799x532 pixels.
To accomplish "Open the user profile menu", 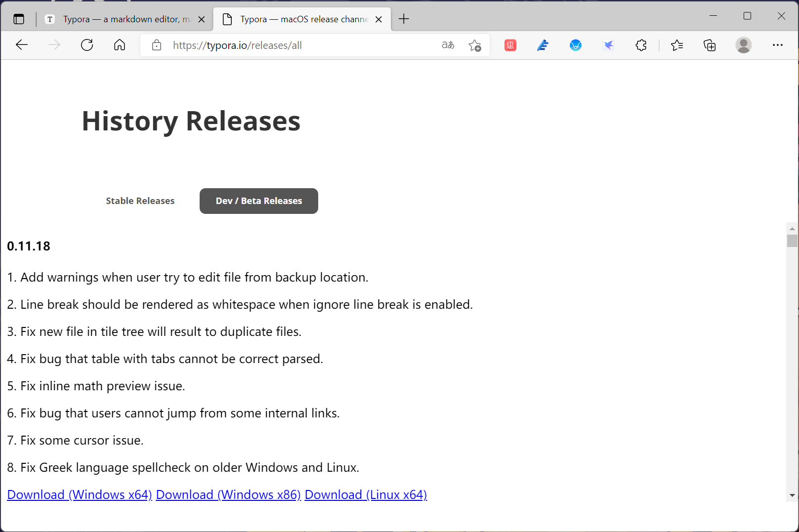I will pos(744,45).
